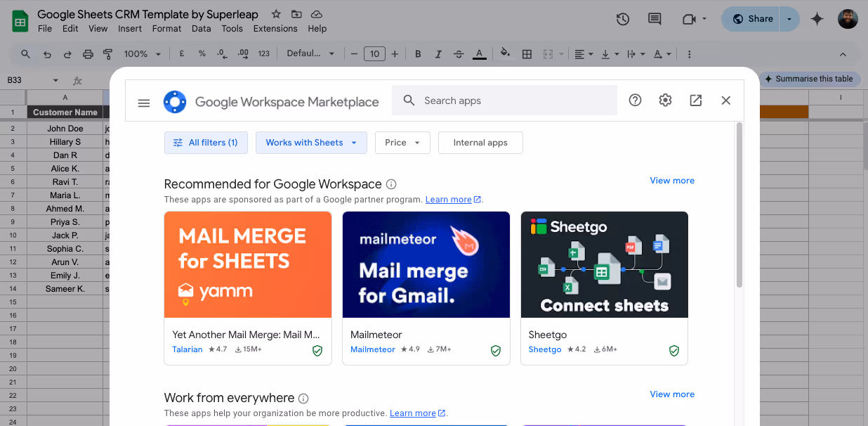The image size is (868, 426).
Task: Go to Sheets home icon
Action: click(20, 21)
